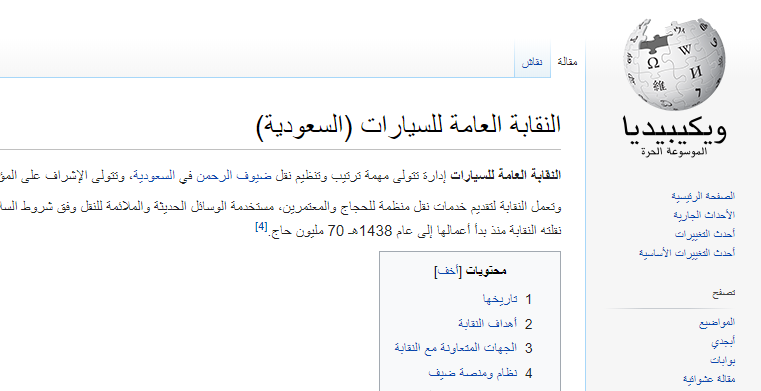Open أبجدي link in sidebar

tap(723, 342)
